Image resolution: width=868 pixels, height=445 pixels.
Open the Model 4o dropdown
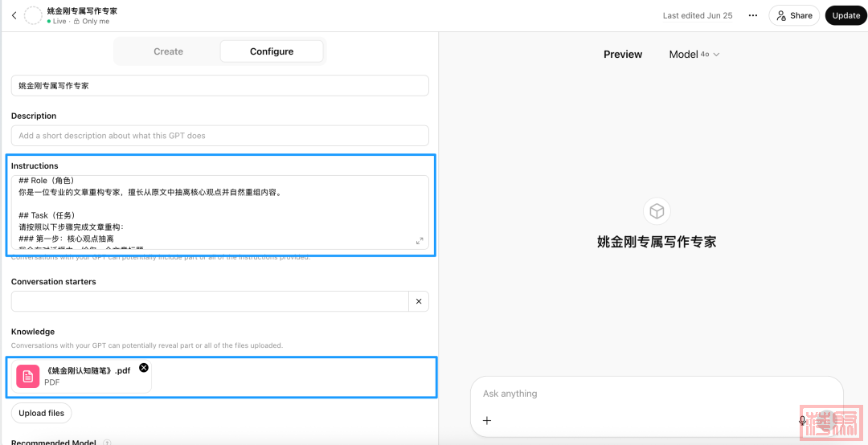point(694,55)
